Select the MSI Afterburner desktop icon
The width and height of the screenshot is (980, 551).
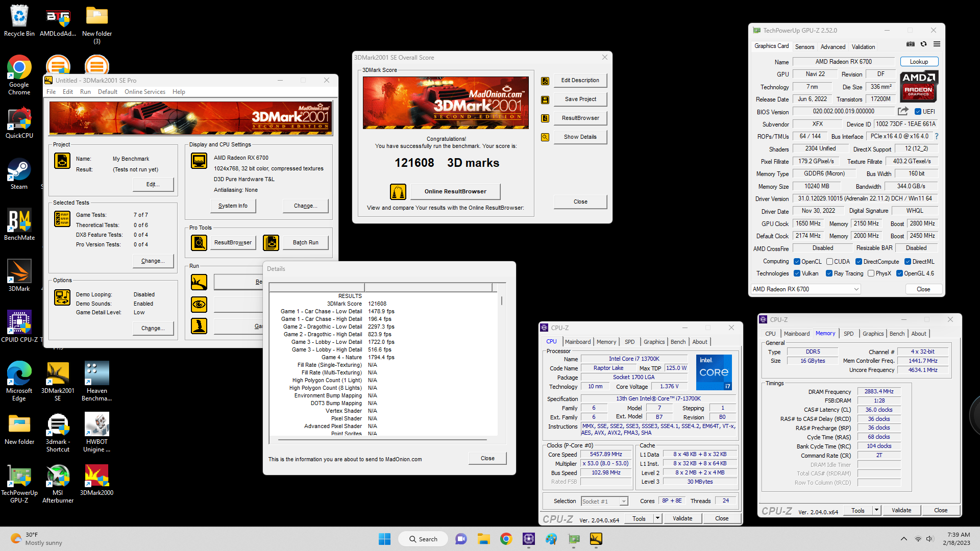pyautogui.click(x=58, y=484)
